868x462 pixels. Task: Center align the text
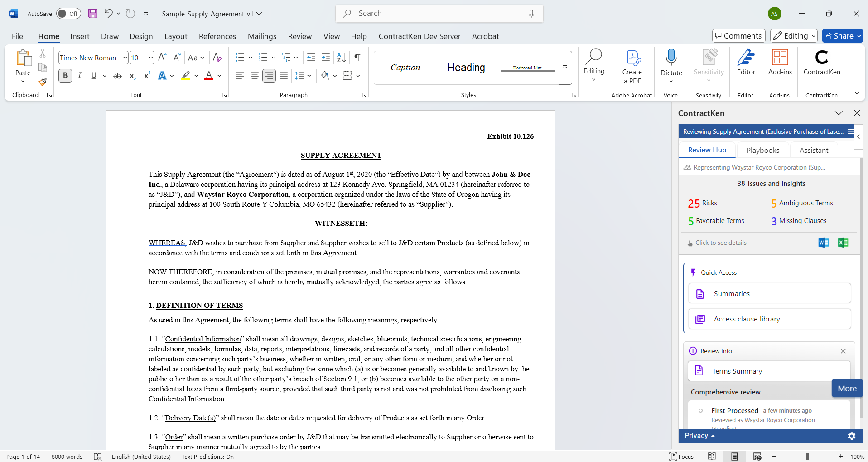pos(255,76)
